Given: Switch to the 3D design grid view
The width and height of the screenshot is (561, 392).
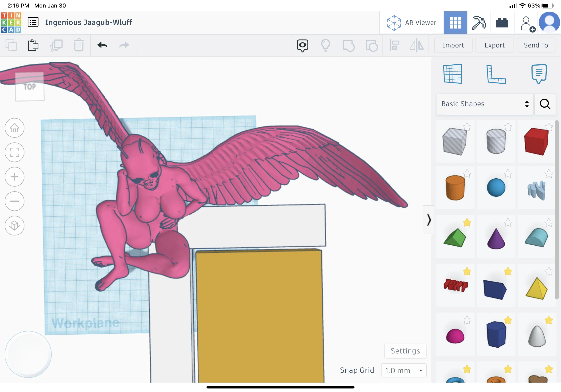Looking at the screenshot, I should click(455, 23).
